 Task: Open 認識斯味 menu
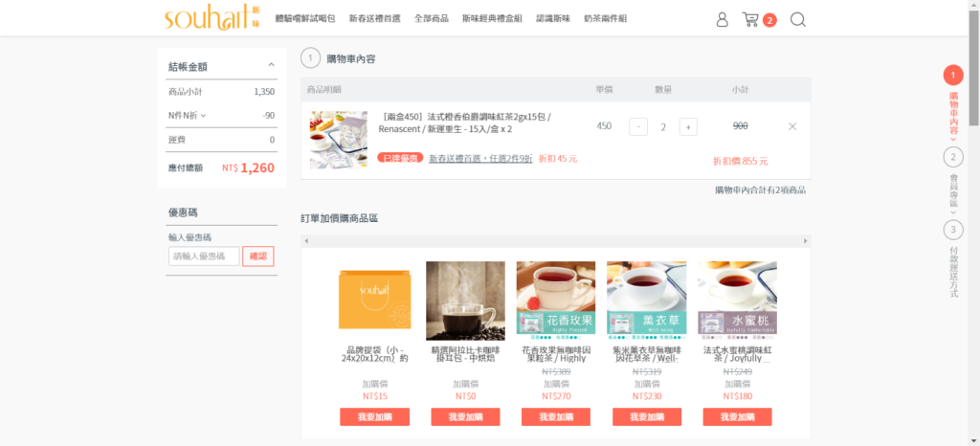[x=553, y=19]
